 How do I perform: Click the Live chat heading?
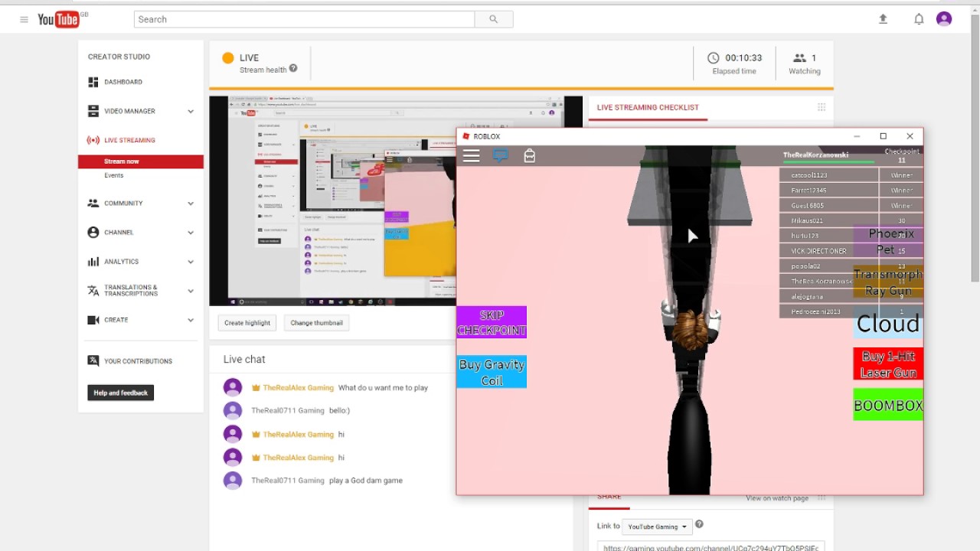point(244,359)
